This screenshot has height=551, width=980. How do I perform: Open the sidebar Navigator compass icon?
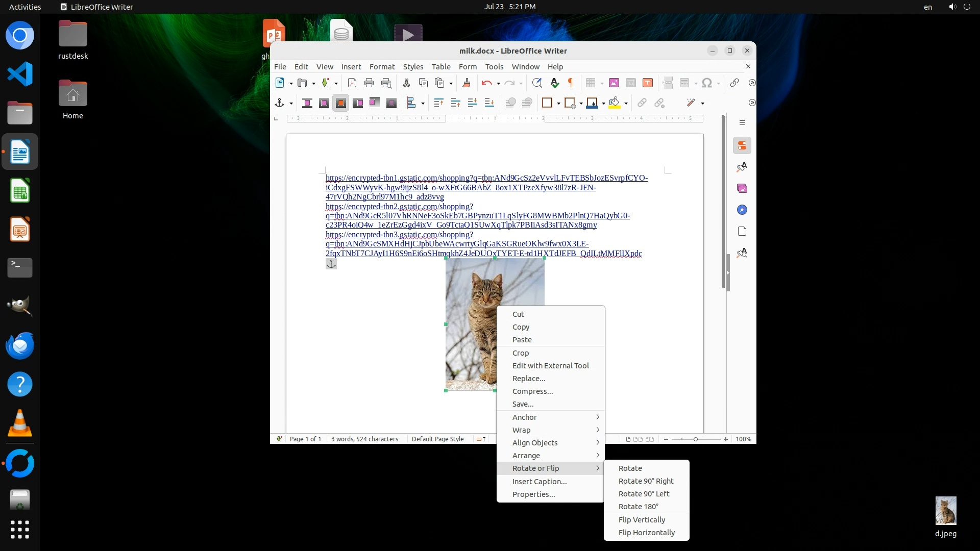[742, 210]
